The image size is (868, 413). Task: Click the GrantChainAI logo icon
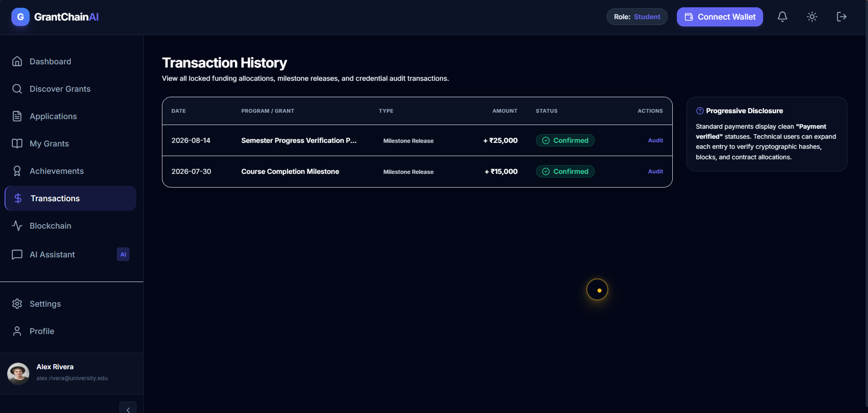pos(21,17)
